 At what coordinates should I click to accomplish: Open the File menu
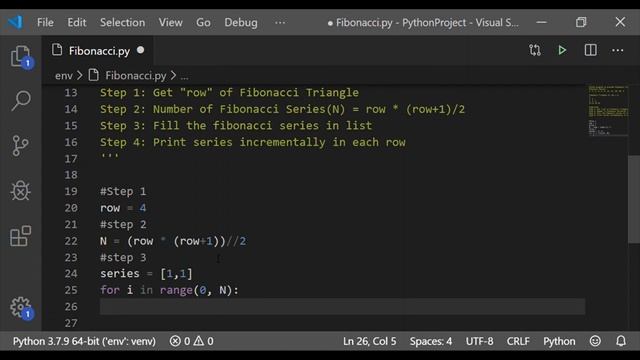45,22
